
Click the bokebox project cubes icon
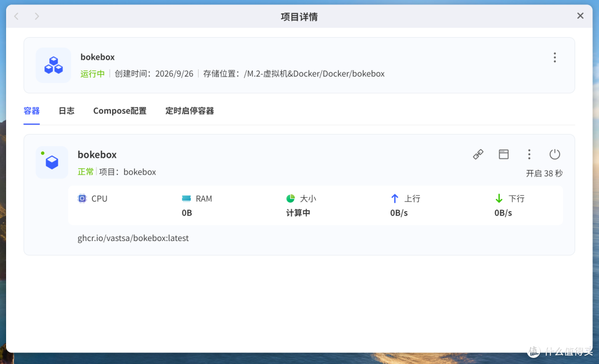pos(53,65)
